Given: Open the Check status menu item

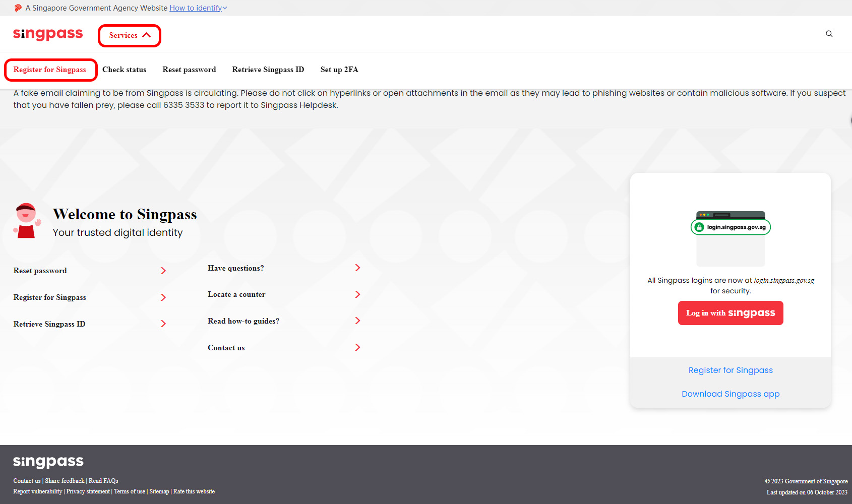Looking at the screenshot, I should click(124, 70).
